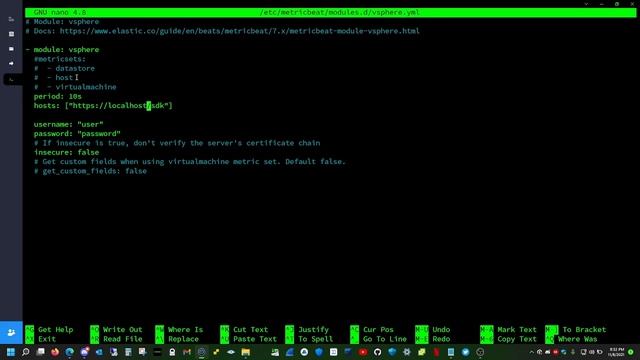Click the '# Module: vsphere' comment line
The height and width of the screenshot is (360, 640).
[62, 22]
